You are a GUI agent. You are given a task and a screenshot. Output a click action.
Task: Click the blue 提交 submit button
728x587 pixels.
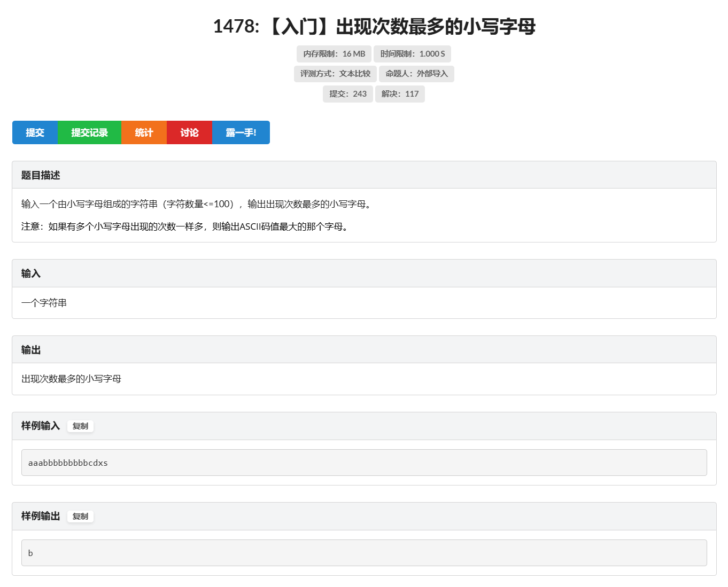[35, 132]
